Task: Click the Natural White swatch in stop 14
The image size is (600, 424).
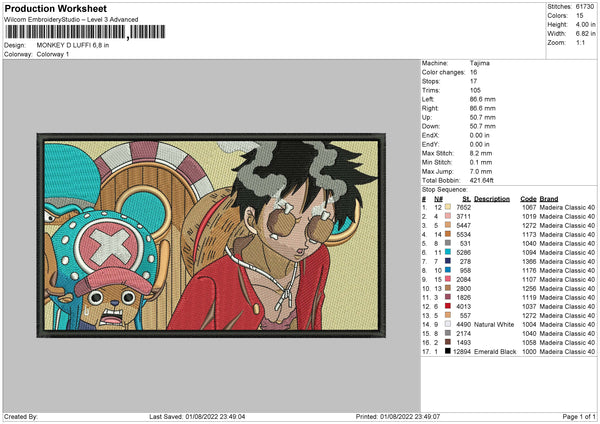Action: (448, 324)
